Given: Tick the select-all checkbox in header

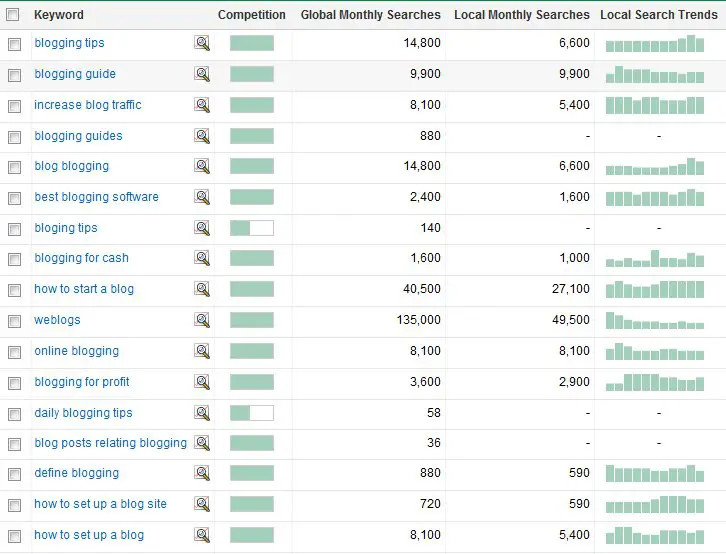Looking at the screenshot, I should click(x=13, y=15).
